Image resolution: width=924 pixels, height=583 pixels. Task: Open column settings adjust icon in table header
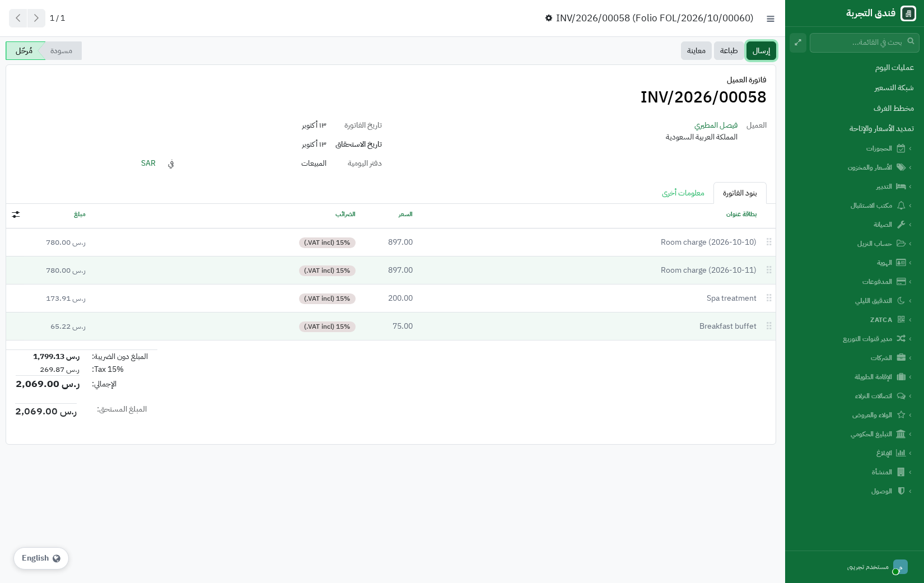point(16,214)
